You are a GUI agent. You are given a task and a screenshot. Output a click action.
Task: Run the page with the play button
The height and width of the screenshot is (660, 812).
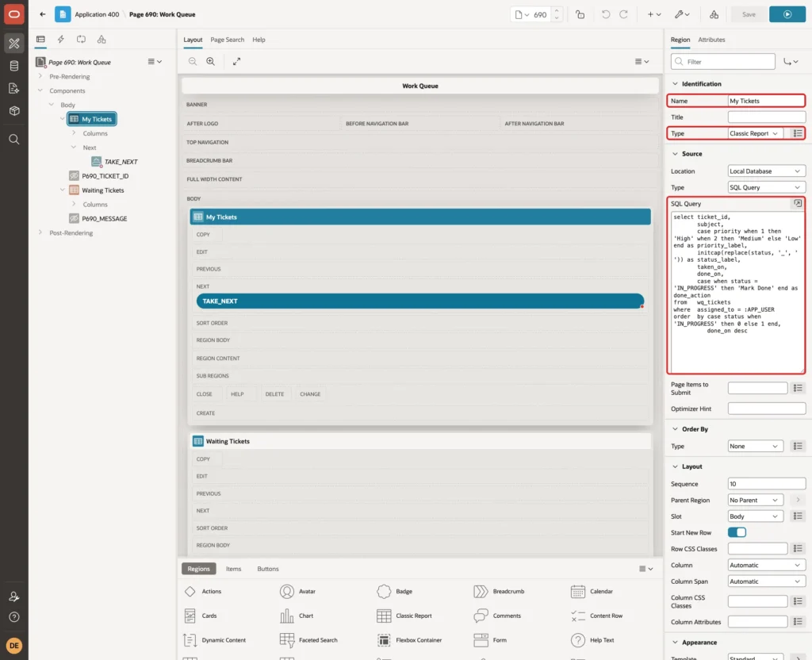click(787, 14)
